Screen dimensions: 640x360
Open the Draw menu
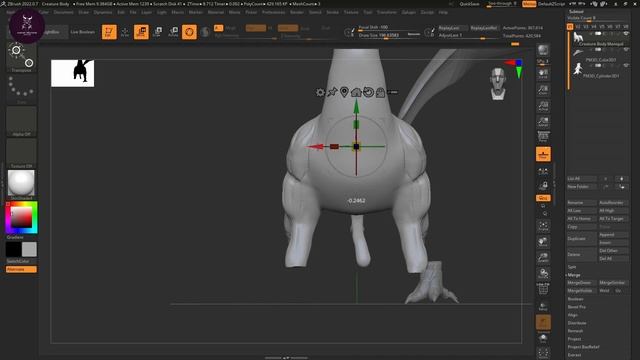click(x=83, y=12)
